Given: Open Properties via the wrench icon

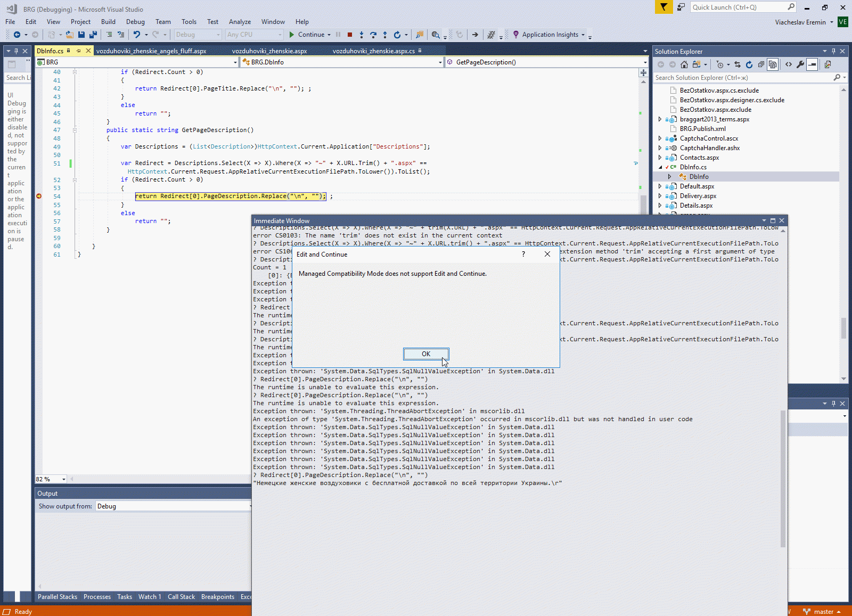Looking at the screenshot, I should coord(801,64).
